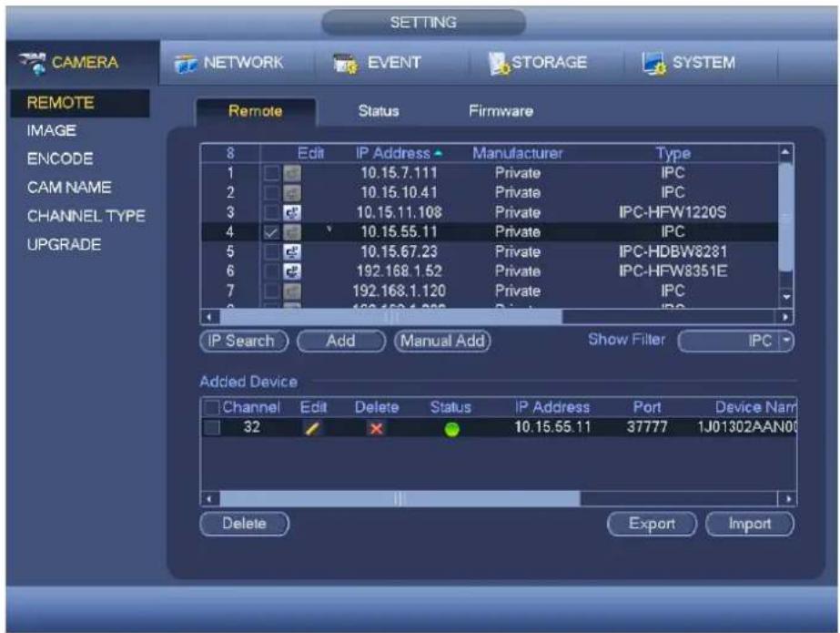Click Added Device horizontal scrollbar thumb

[400, 499]
